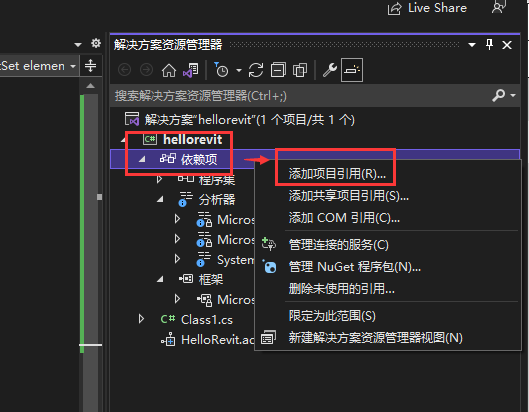Choose 管理 NuGet 程序包(N)... menu entry
Screen dimensions: 529x412
(x=355, y=267)
